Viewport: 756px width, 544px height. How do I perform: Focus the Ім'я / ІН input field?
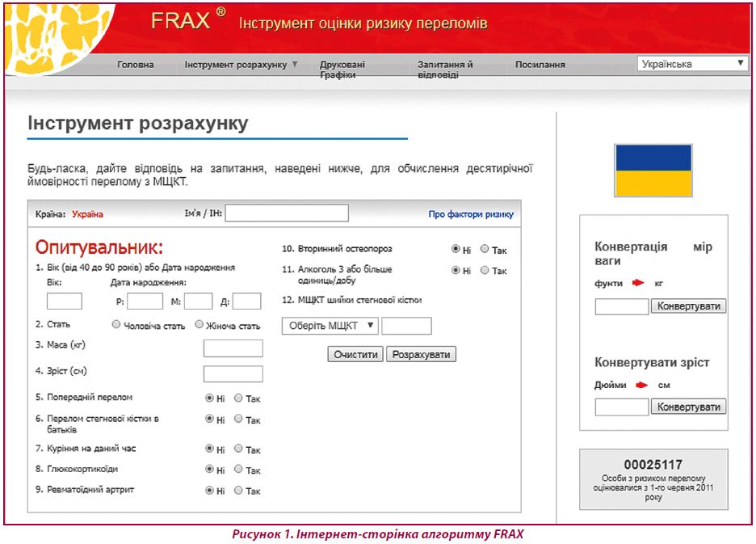(287, 213)
